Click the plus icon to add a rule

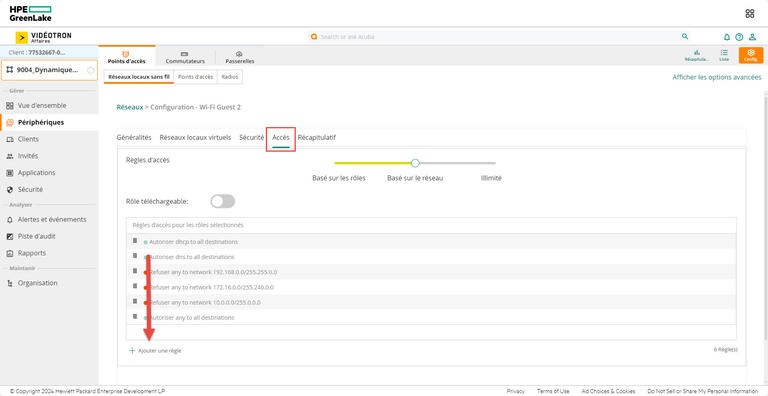coord(132,351)
